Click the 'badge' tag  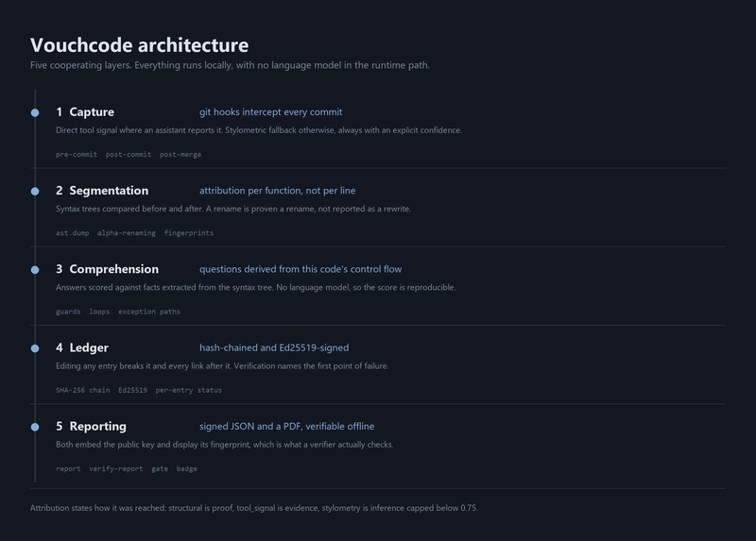(x=186, y=468)
